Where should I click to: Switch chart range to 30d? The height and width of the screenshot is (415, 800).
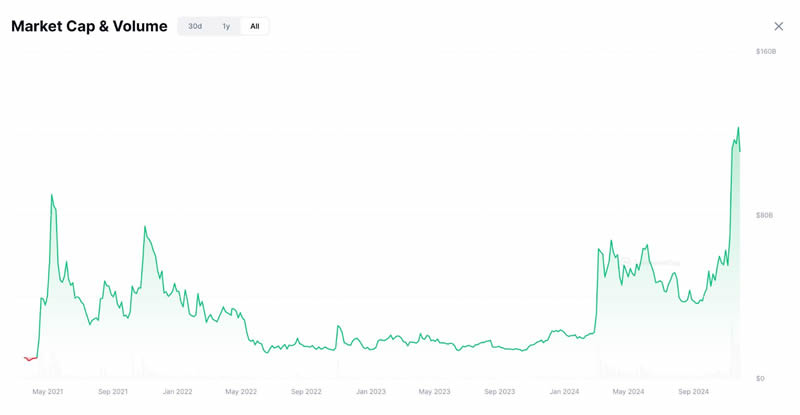coord(195,26)
